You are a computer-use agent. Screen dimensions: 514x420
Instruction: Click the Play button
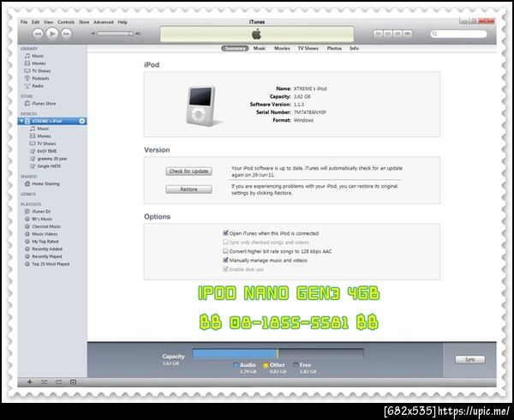click(x=51, y=33)
